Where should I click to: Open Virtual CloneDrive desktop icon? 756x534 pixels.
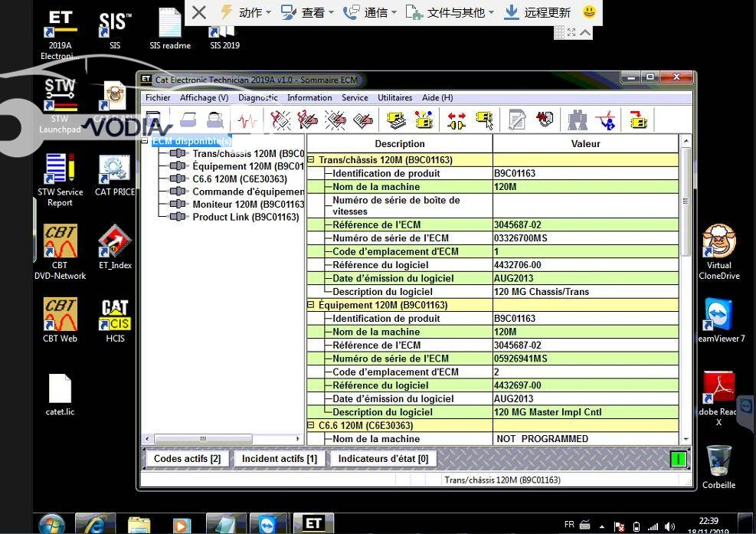pyautogui.click(x=719, y=252)
